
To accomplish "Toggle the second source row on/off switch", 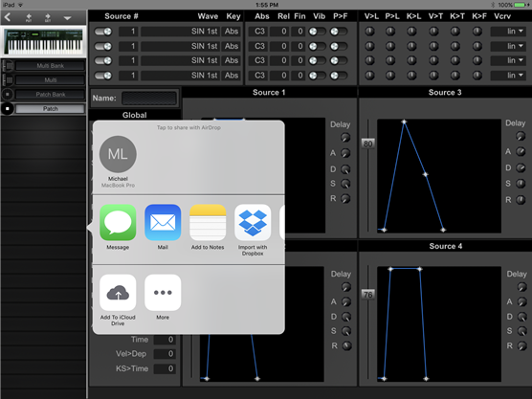I will point(103,46).
